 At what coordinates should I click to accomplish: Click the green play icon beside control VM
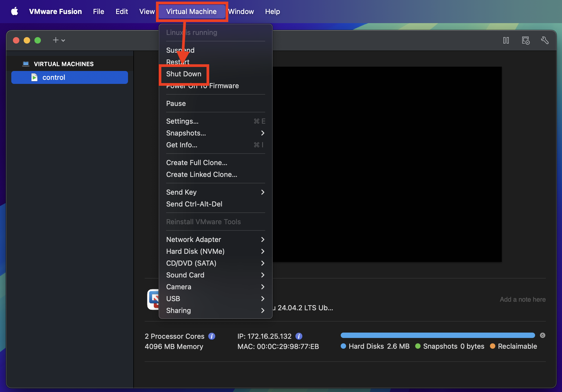click(x=34, y=77)
